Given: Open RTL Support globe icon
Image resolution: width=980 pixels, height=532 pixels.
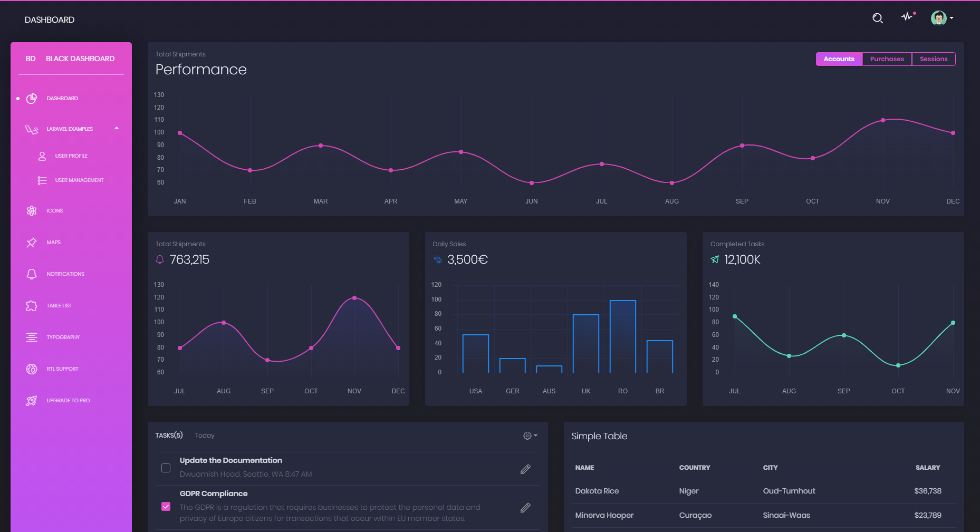Looking at the screenshot, I should coord(32,369).
